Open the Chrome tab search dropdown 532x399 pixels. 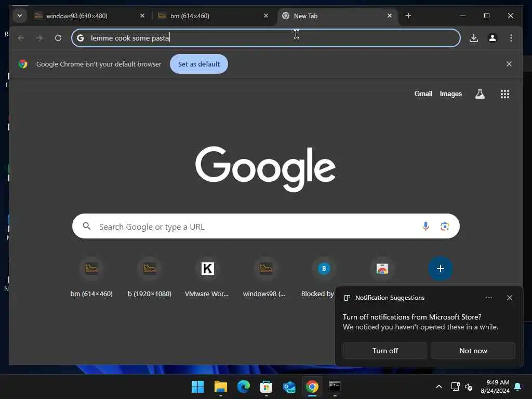pyautogui.click(x=20, y=16)
